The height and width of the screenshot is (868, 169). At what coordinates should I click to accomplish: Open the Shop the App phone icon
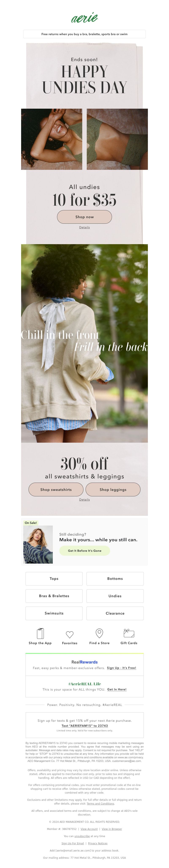[x=40, y=633]
